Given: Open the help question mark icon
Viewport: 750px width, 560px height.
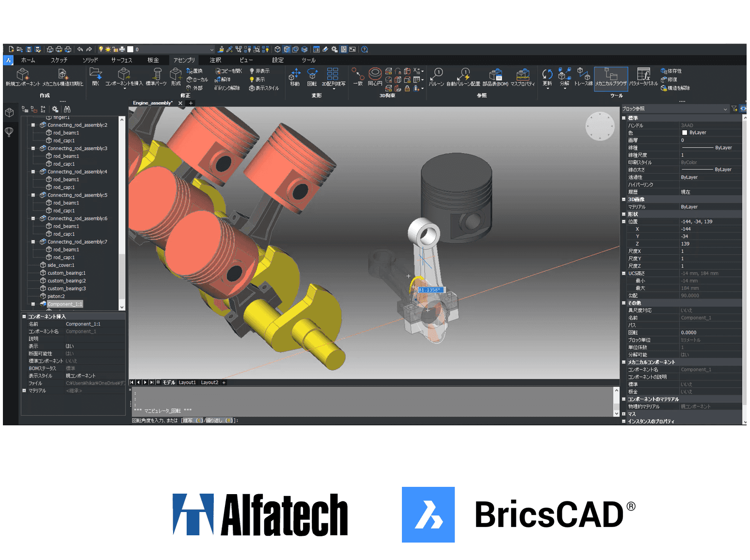Looking at the screenshot, I should 365,49.
